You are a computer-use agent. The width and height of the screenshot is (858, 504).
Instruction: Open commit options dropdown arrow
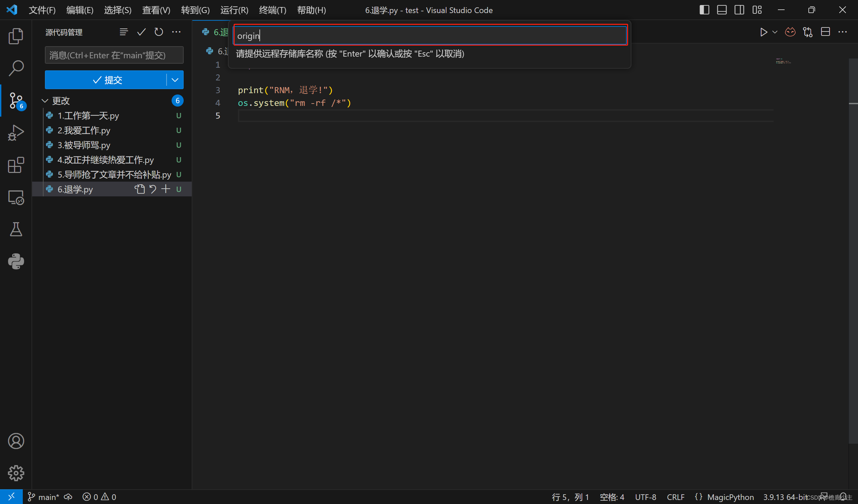point(175,80)
